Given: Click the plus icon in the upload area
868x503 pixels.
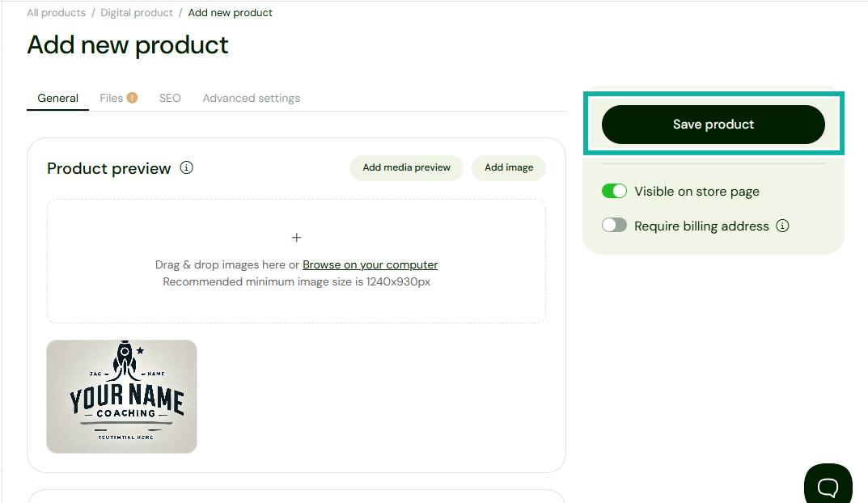Looking at the screenshot, I should (x=296, y=237).
